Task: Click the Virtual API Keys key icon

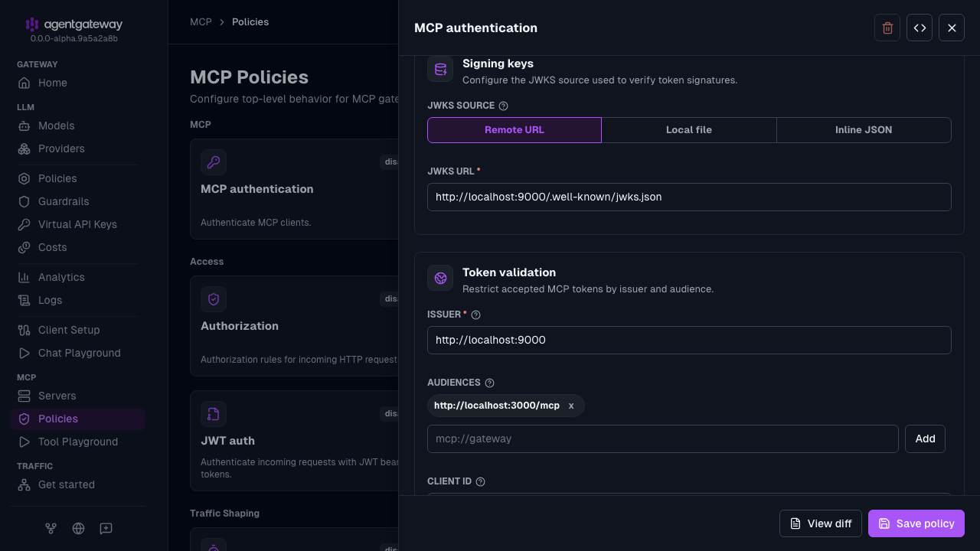Action: (x=24, y=224)
